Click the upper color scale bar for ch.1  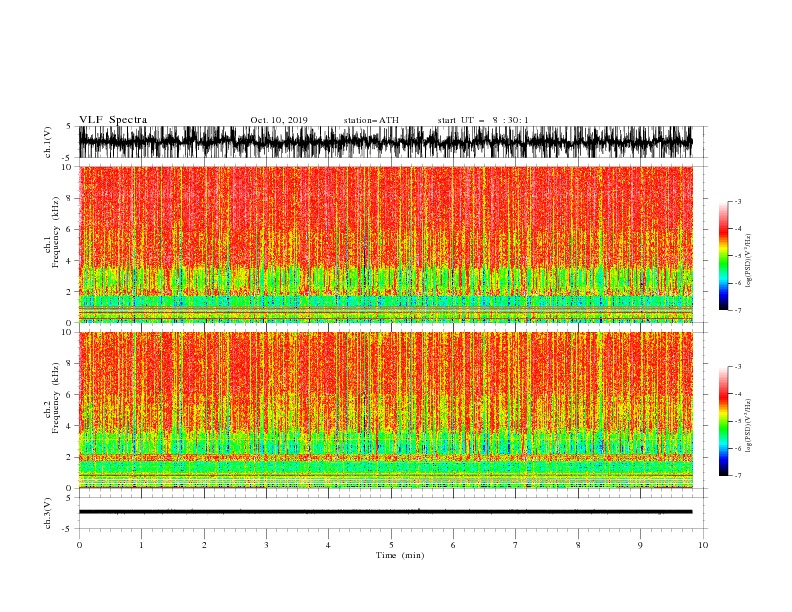tap(724, 256)
